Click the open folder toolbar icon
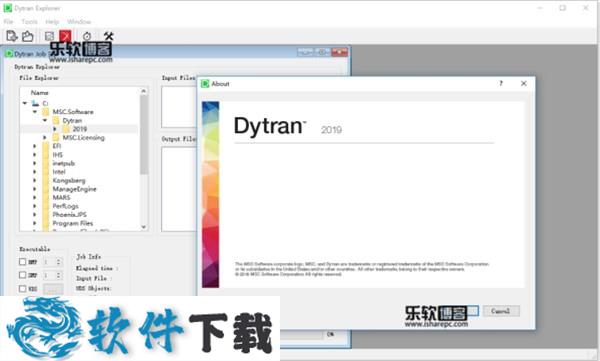This screenshot has height=361, width=600. [x=28, y=36]
